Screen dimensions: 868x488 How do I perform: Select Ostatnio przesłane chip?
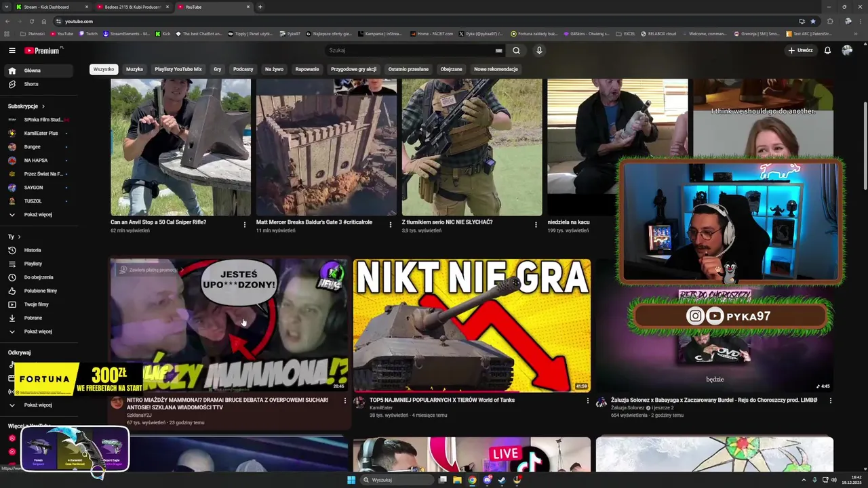pyautogui.click(x=408, y=69)
